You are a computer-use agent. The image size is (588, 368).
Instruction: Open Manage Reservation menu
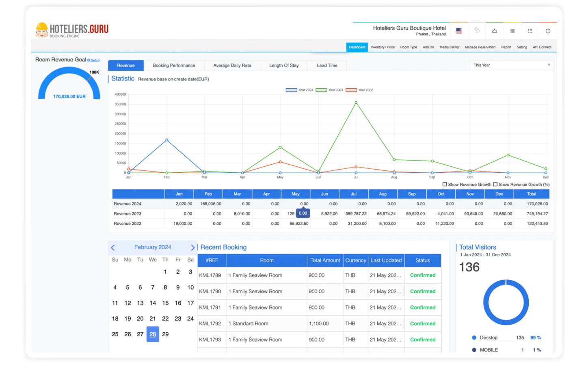pyautogui.click(x=480, y=47)
